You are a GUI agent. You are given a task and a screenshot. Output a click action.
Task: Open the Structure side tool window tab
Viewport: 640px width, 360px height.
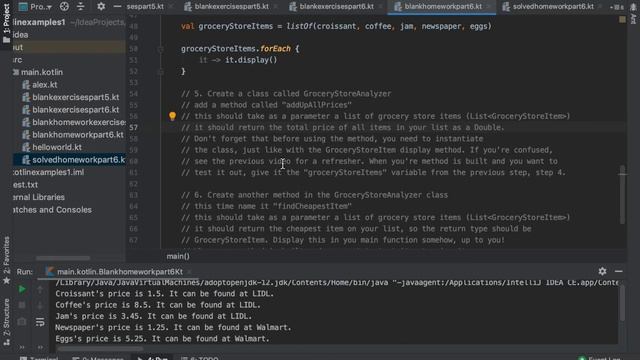point(6,322)
